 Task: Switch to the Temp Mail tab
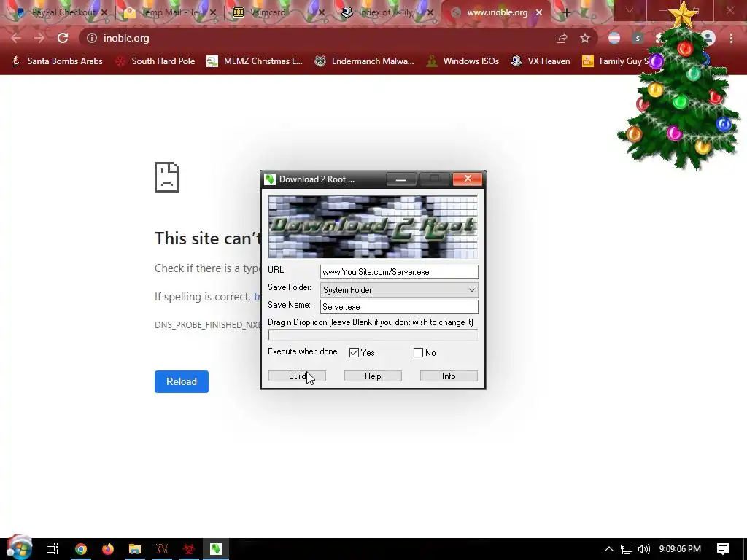(x=169, y=13)
